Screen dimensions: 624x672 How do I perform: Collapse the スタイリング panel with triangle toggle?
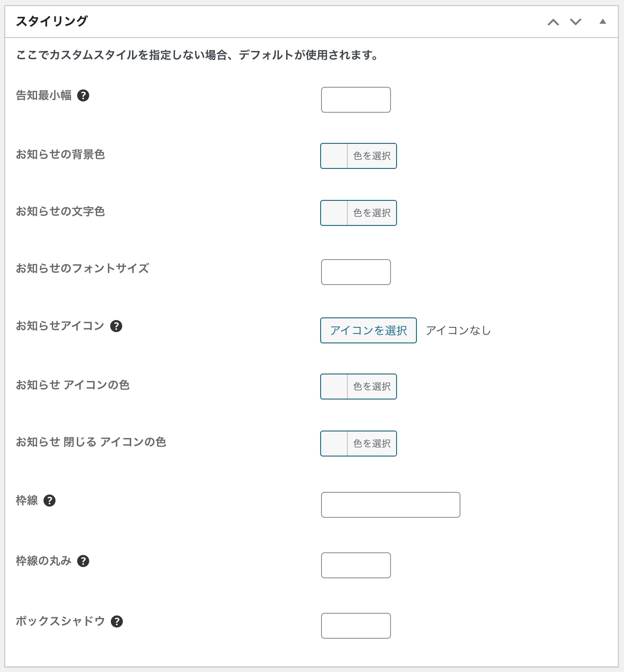pyautogui.click(x=603, y=22)
